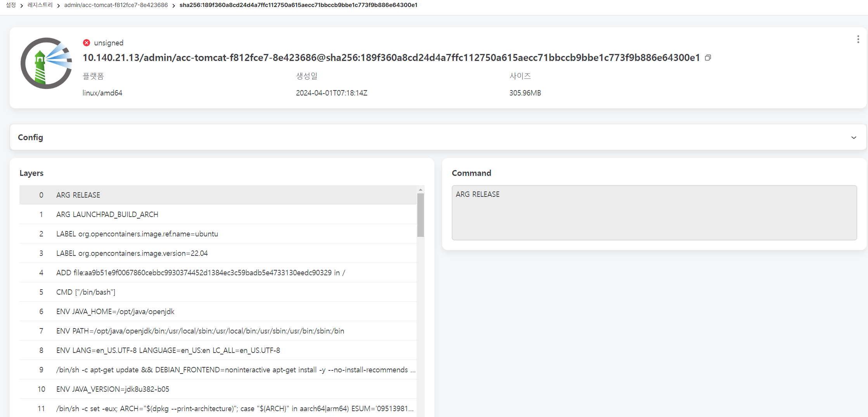Open the Config panel header
The height and width of the screenshot is (417, 868).
click(x=438, y=137)
